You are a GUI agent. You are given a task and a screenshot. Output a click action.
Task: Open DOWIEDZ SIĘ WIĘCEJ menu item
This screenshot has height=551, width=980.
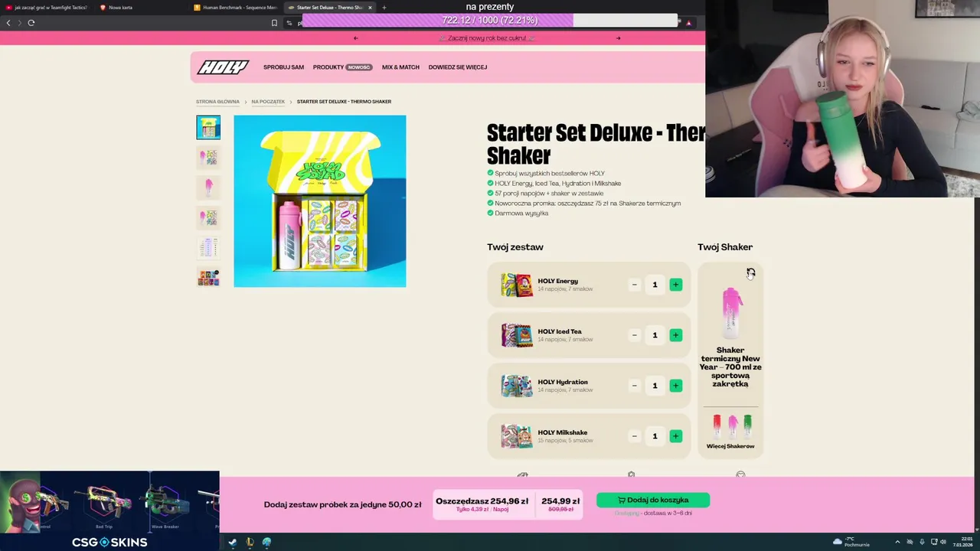point(458,67)
